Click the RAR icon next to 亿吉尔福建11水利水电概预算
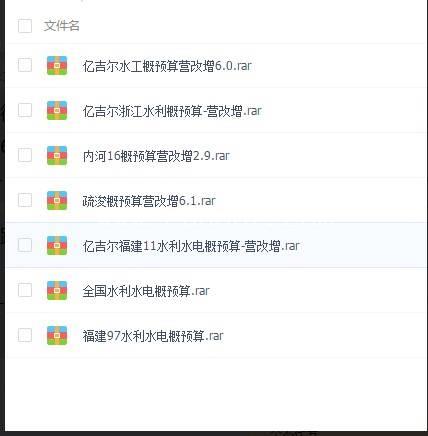428x436 pixels. point(57,245)
